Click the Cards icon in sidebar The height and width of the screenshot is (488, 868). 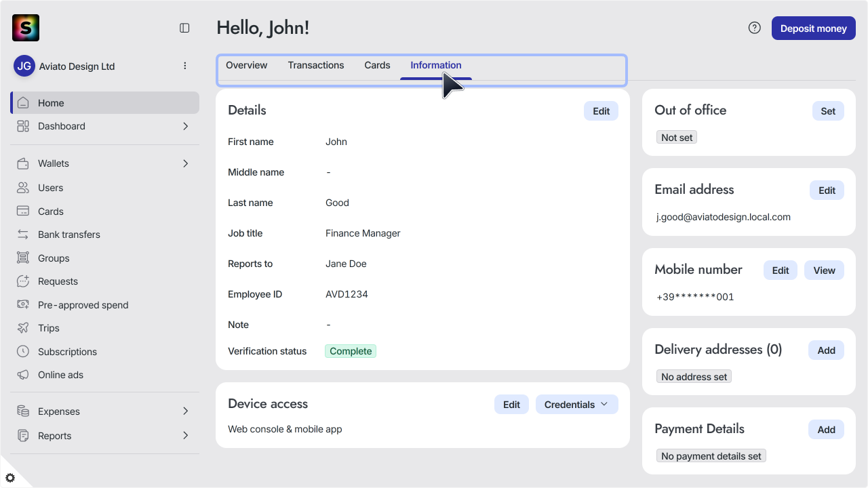pyautogui.click(x=23, y=211)
